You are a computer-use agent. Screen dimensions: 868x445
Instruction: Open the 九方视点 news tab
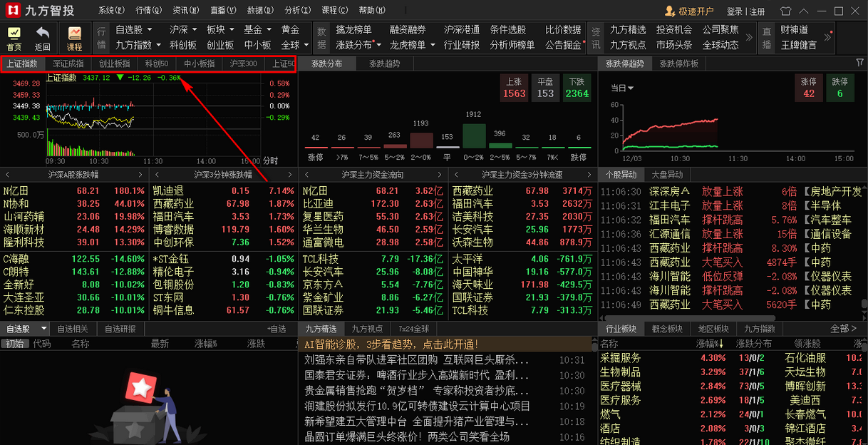click(368, 329)
